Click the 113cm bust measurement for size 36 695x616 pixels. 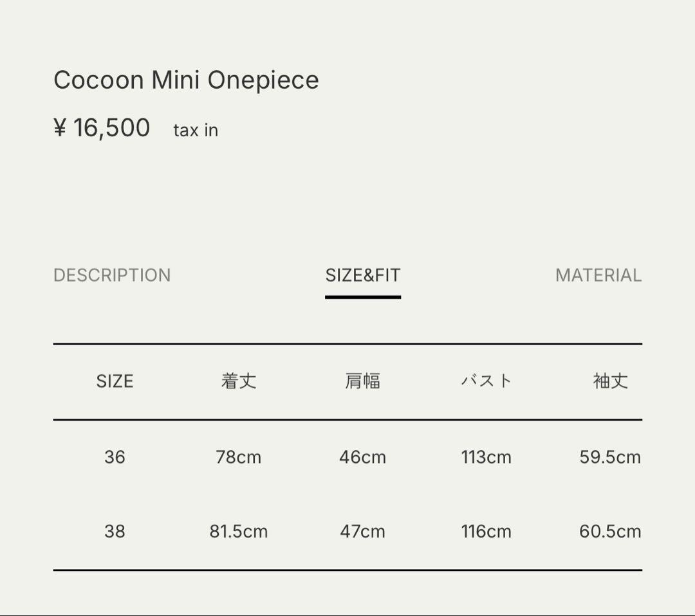[x=486, y=457]
